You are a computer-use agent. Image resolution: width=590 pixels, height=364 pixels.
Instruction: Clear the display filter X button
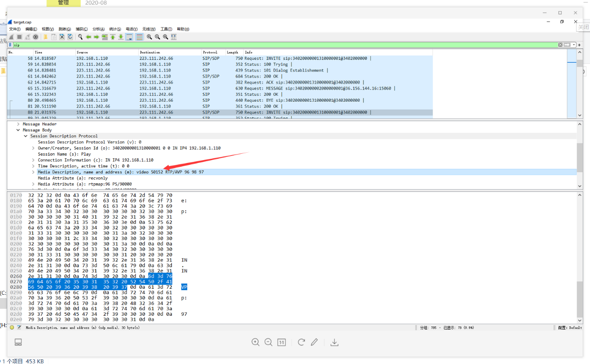tap(560, 45)
